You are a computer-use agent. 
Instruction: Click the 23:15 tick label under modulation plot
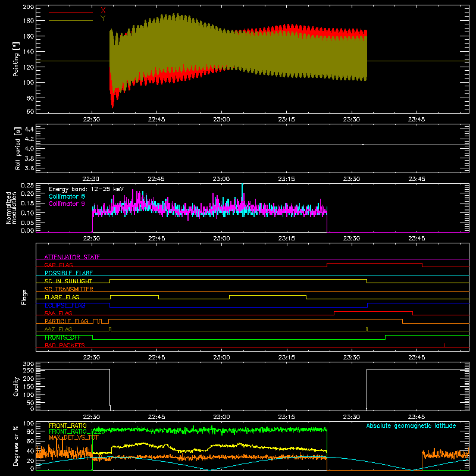point(287,239)
